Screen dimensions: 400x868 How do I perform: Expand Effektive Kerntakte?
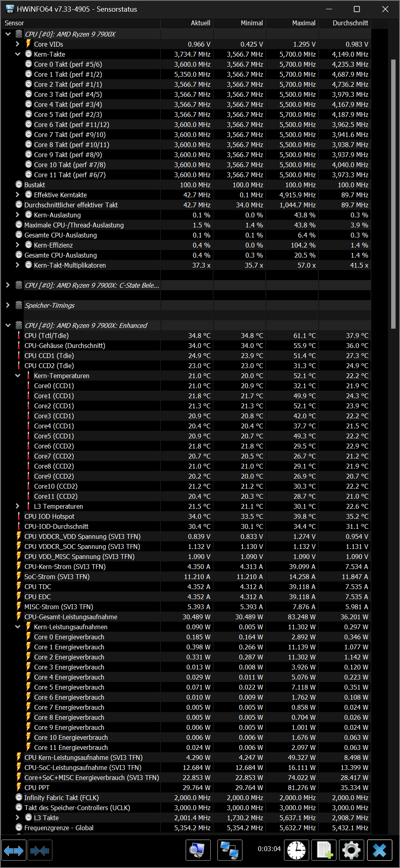(18, 195)
